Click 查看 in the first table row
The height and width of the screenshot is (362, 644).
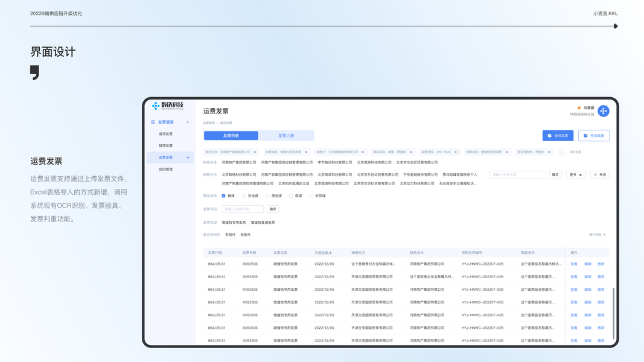pyautogui.click(x=574, y=264)
